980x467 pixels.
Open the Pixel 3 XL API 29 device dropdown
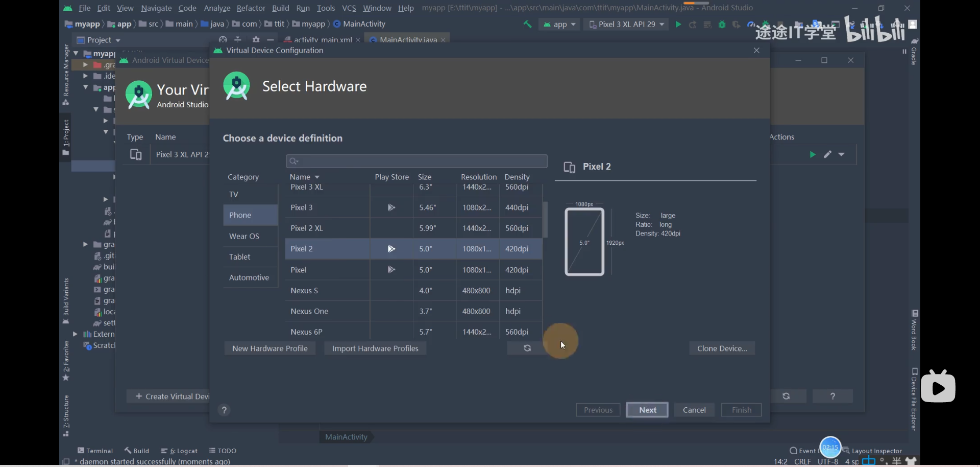(x=626, y=24)
